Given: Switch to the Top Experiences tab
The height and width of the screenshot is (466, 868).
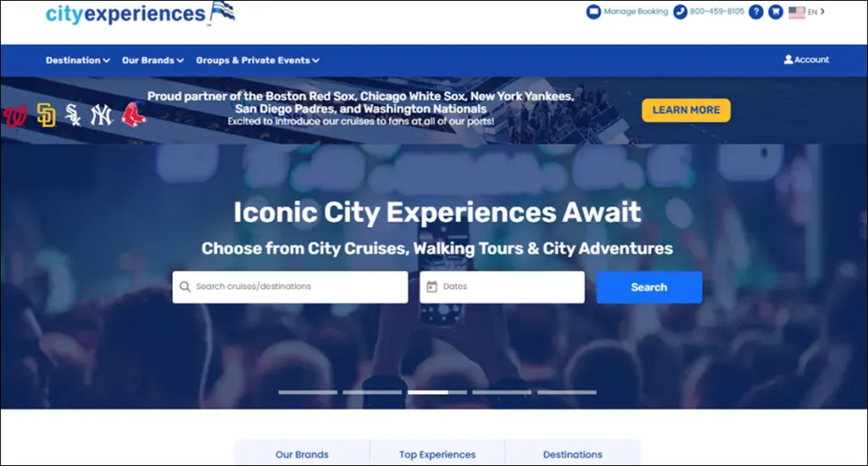Looking at the screenshot, I should (437, 454).
